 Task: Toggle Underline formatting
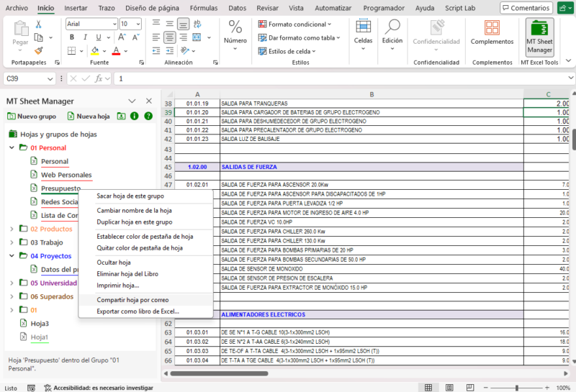[x=98, y=37]
